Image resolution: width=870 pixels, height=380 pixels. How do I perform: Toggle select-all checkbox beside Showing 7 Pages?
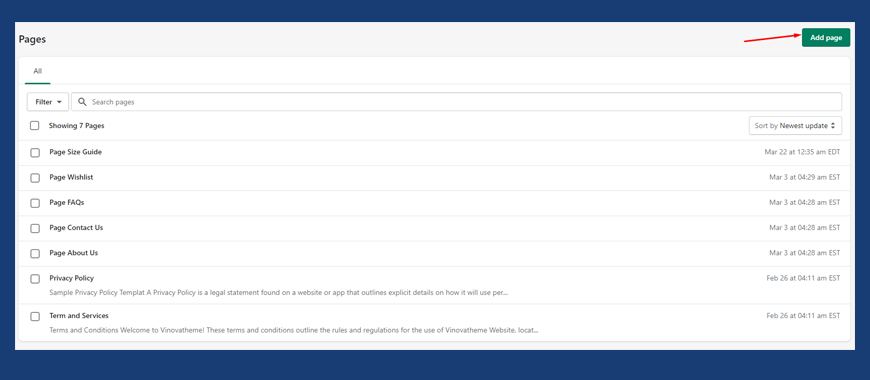(x=35, y=126)
